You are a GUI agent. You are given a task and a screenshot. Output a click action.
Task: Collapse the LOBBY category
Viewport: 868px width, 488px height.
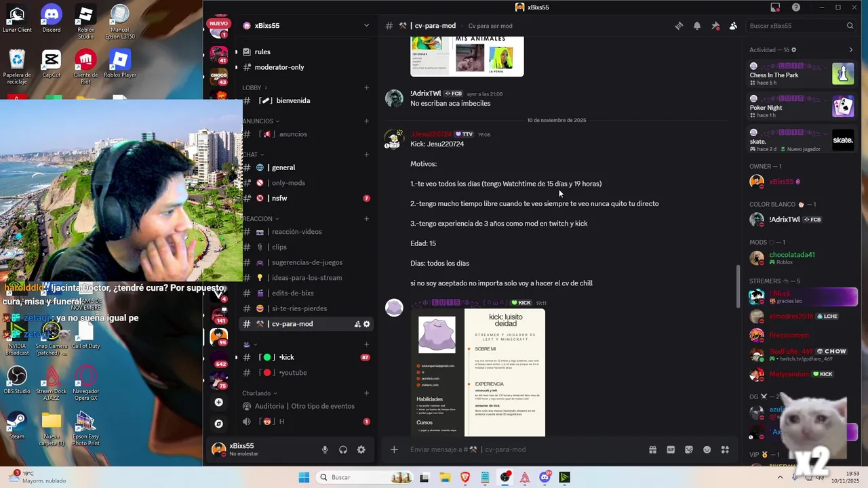255,87
